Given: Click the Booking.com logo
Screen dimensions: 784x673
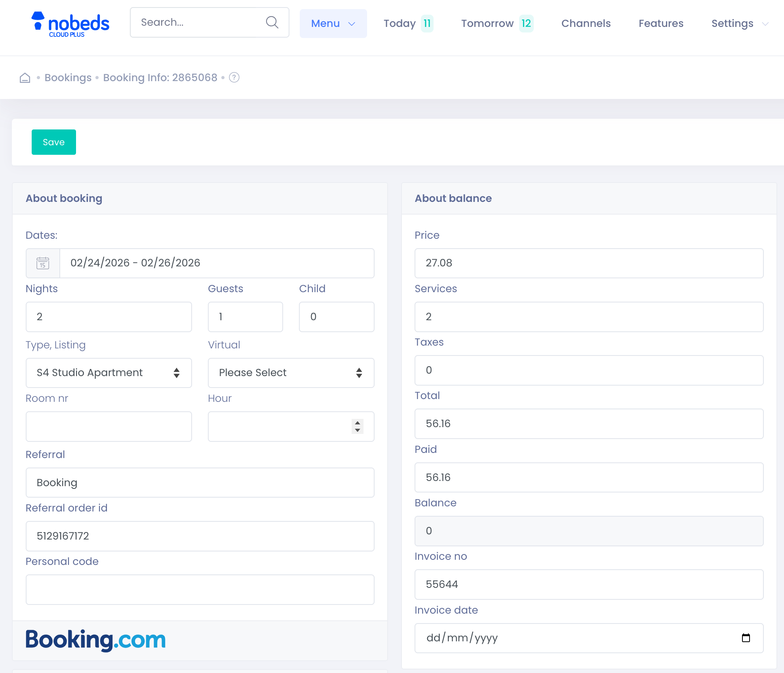Looking at the screenshot, I should [x=95, y=639].
